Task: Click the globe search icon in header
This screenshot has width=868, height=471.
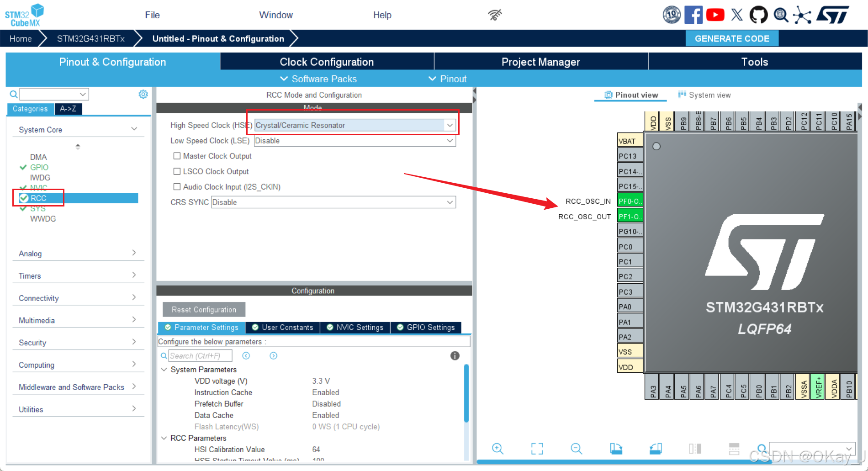Action: [x=781, y=15]
